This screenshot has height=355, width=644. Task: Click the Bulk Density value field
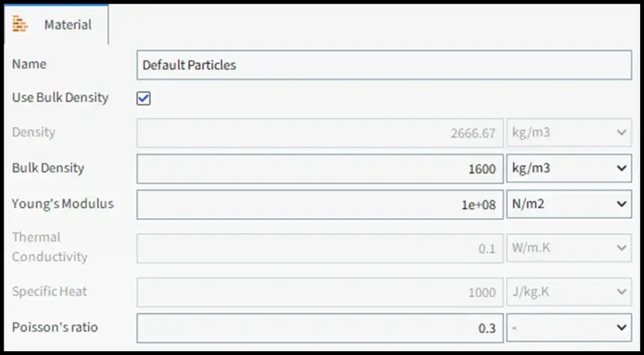[x=320, y=169]
